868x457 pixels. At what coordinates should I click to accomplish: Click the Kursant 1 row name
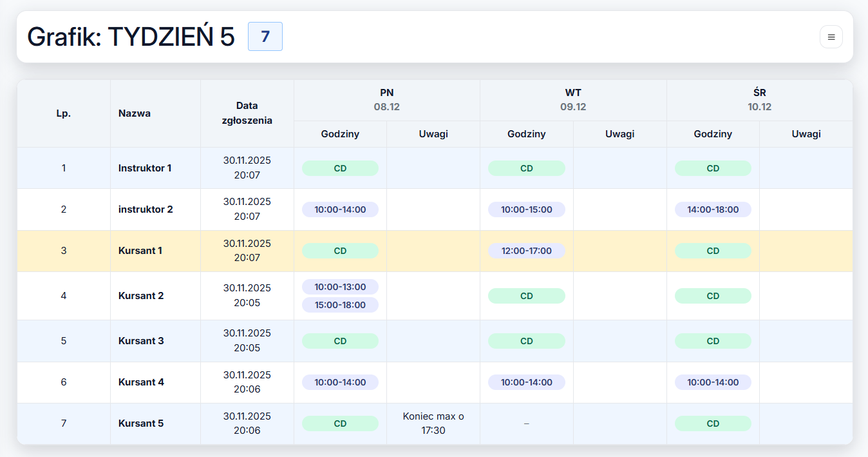140,251
